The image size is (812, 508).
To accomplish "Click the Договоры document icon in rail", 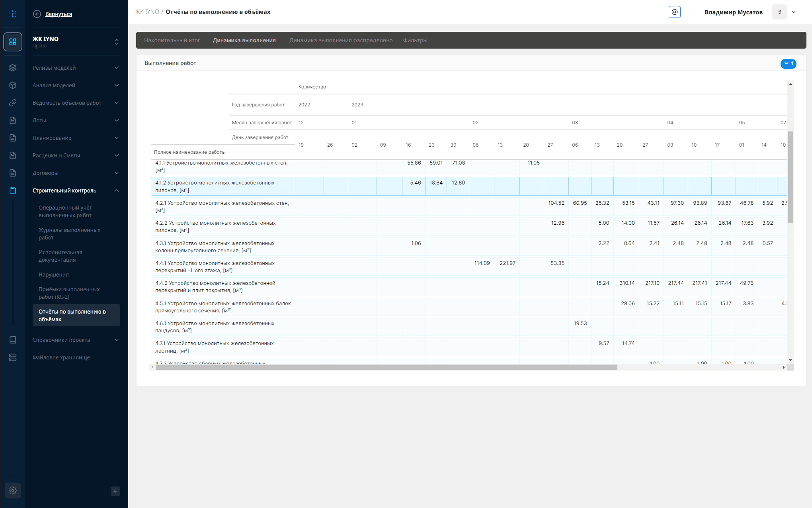I will click(13, 173).
